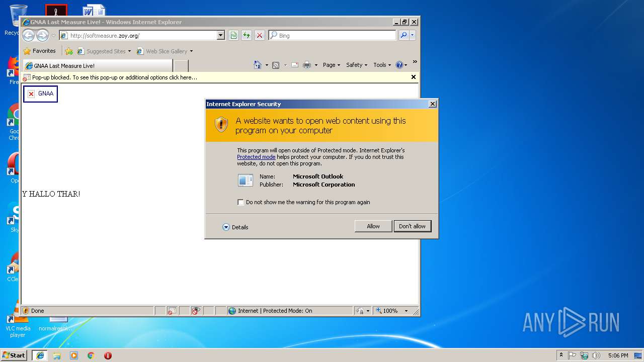Click the 5:06 PM clock
The height and width of the screenshot is (362, 644).
618,355
